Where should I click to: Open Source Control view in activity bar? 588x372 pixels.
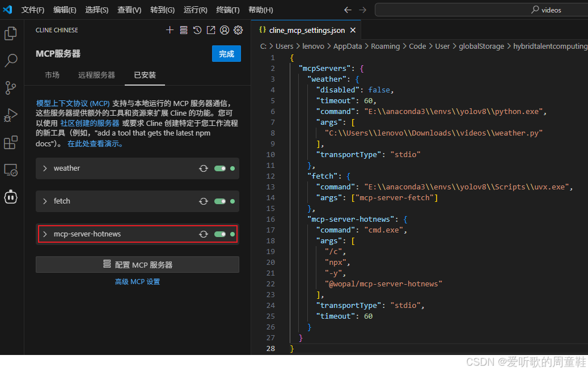(11, 88)
